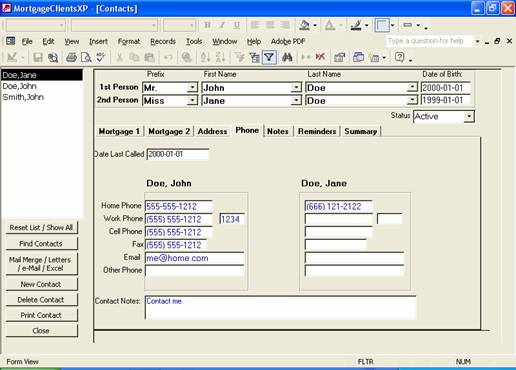Toggle Align Right formatting button
The width and height of the screenshot is (516, 370).
point(285,25)
